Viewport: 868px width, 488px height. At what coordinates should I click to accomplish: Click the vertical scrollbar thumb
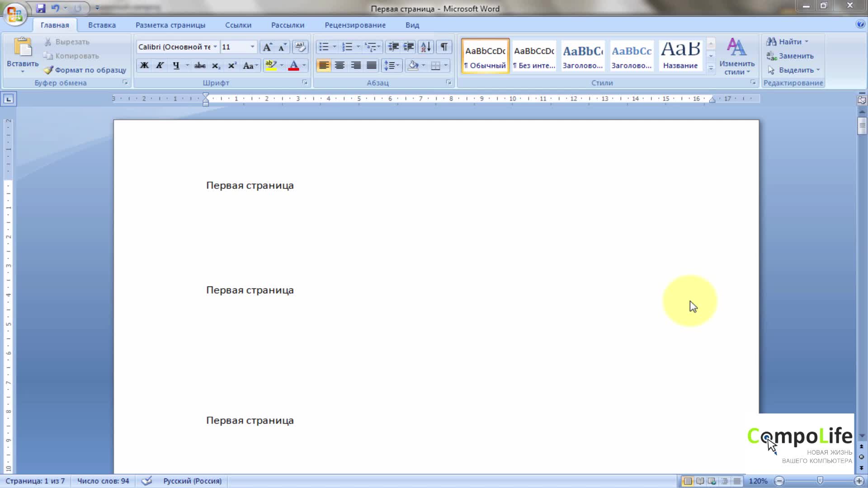pyautogui.click(x=862, y=126)
